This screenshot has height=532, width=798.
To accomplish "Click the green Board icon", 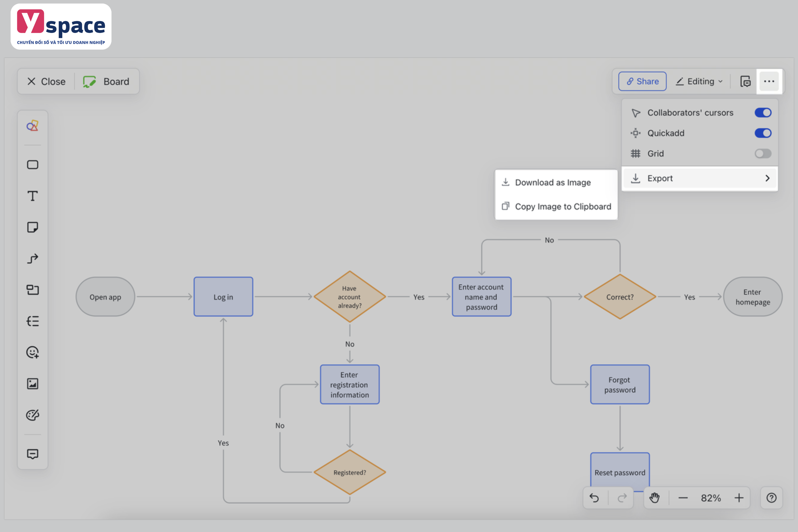I will click(x=89, y=81).
